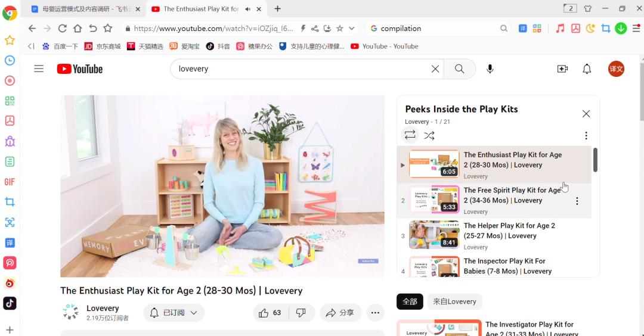Bookmark page with toolbar star
644x336 pixels.
tap(107, 29)
